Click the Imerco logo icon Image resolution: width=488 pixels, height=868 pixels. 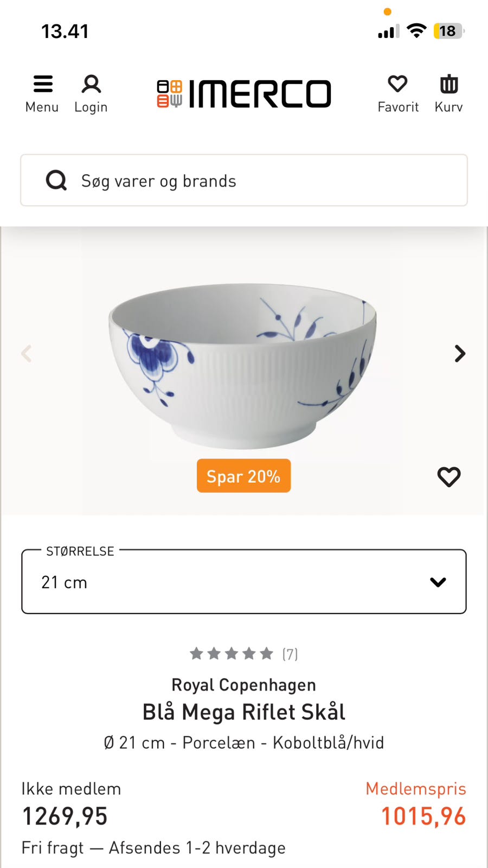[170, 92]
